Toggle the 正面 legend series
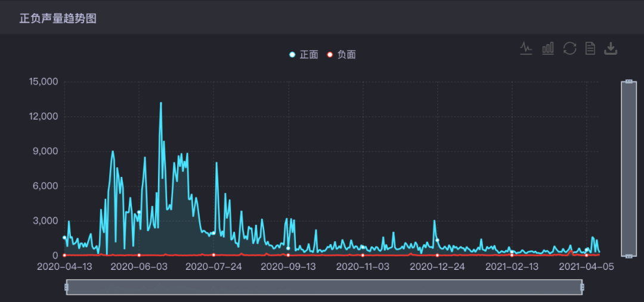The image size is (644, 302). (304, 55)
